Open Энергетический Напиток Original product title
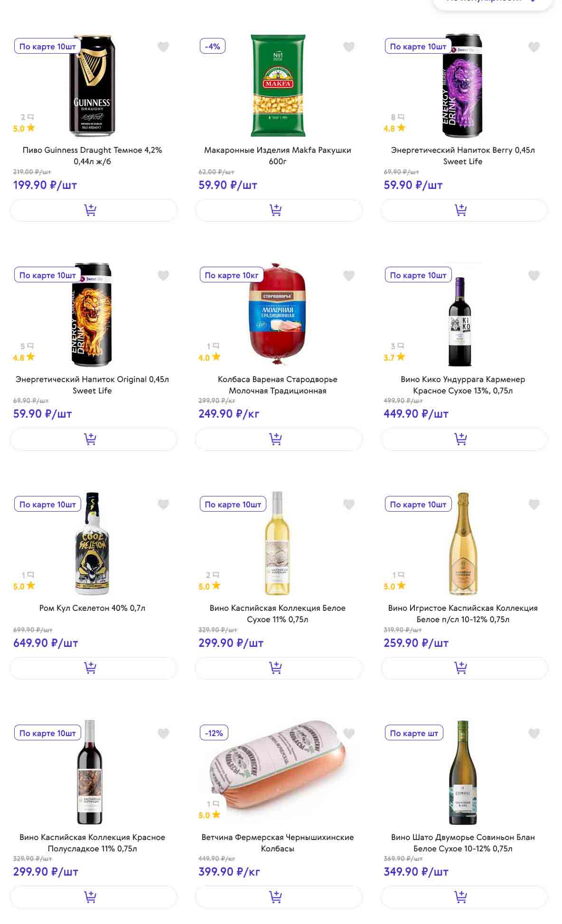This screenshot has height=924, width=562. click(92, 385)
